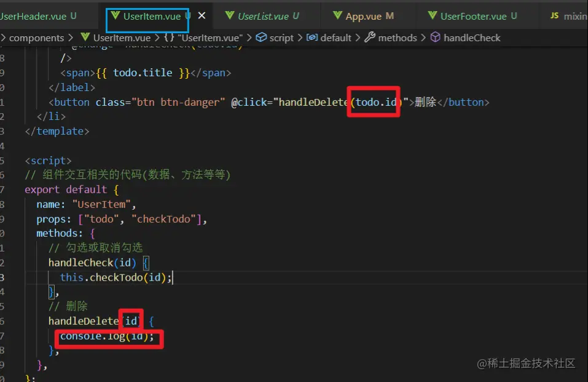Screen dimensions: 588x382
Task: Click the closing </li> tag
Action: point(51,116)
